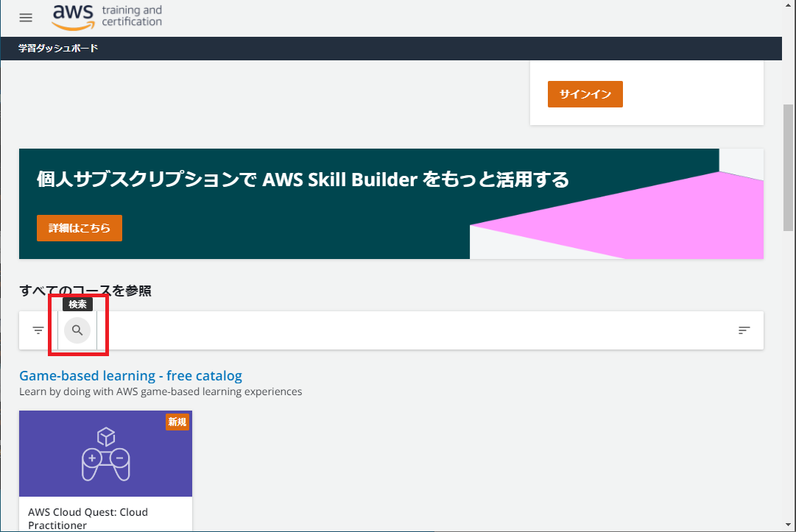Click the 詳細はこちら button

(80, 227)
